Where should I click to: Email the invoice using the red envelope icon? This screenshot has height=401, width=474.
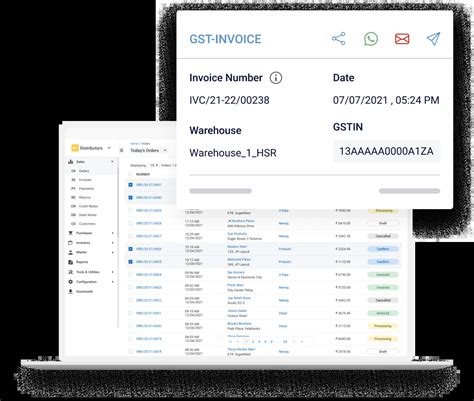(x=402, y=39)
